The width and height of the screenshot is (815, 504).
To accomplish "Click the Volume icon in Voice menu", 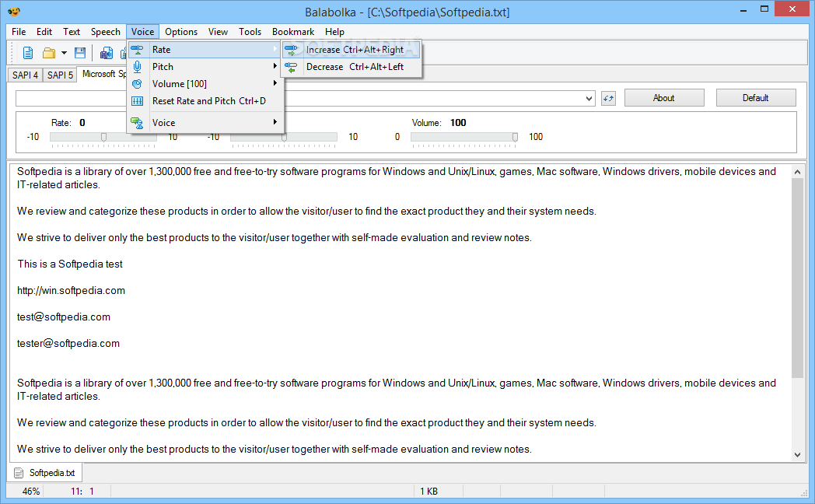I will click(137, 84).
